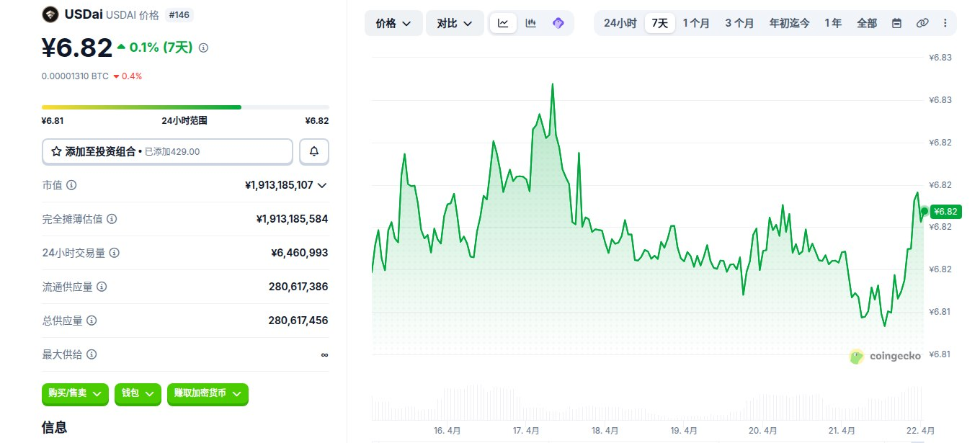Click the info icon beside 7-day change

pyautogui.click(x=203, y=48)
